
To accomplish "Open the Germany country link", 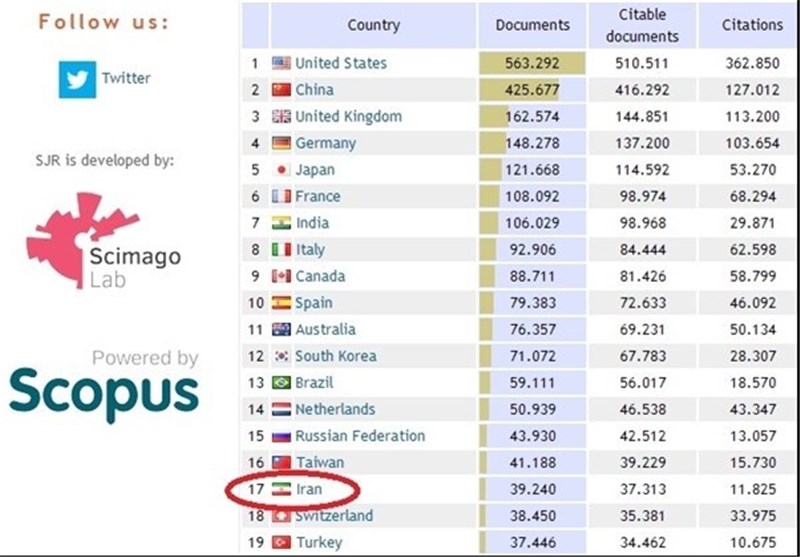I will 325,143.
